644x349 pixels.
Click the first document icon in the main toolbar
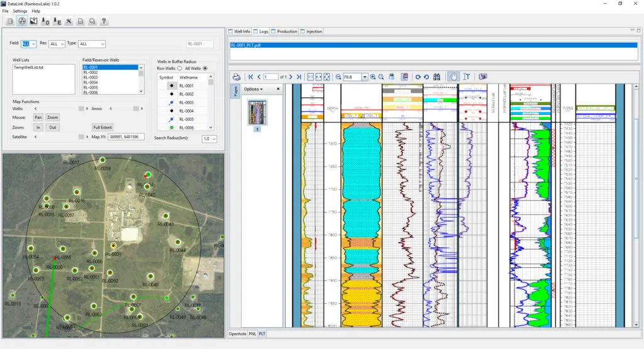(x=10, y=21)
